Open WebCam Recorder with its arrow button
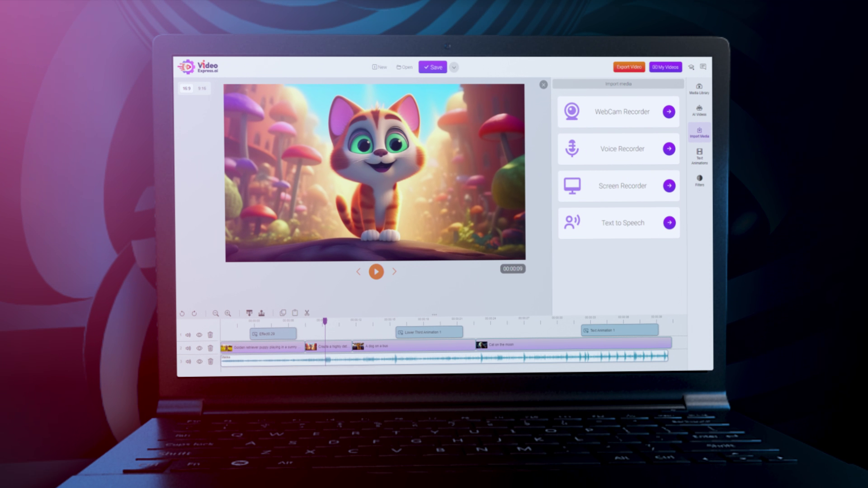Screen dimensions: 868x488 pyautogui.click(x=669, y=112)
